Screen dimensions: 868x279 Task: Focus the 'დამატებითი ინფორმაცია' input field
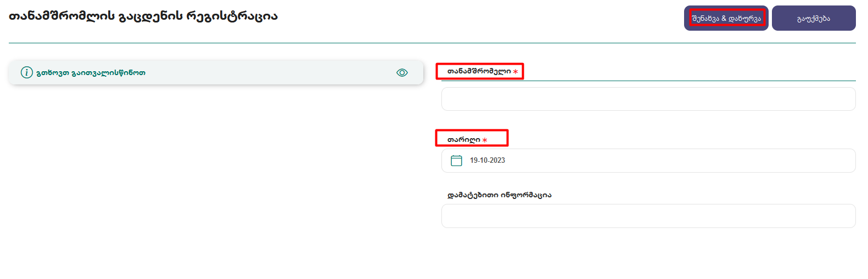tap(648, 216)
